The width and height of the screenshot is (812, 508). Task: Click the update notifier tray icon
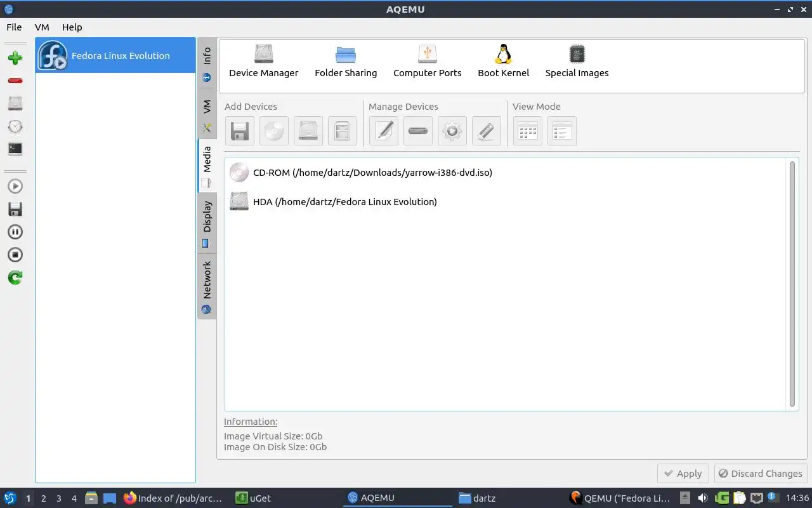click(773, 498)
